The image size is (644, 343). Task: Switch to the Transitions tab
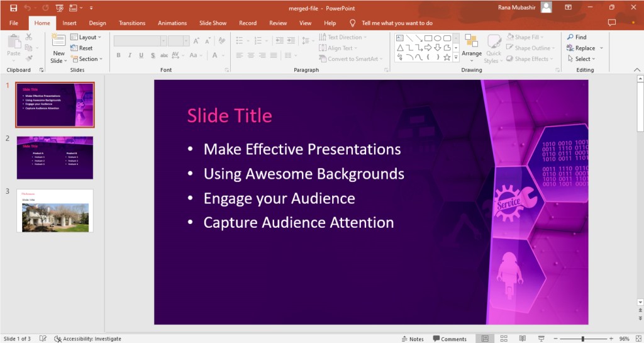click(132, 23)
